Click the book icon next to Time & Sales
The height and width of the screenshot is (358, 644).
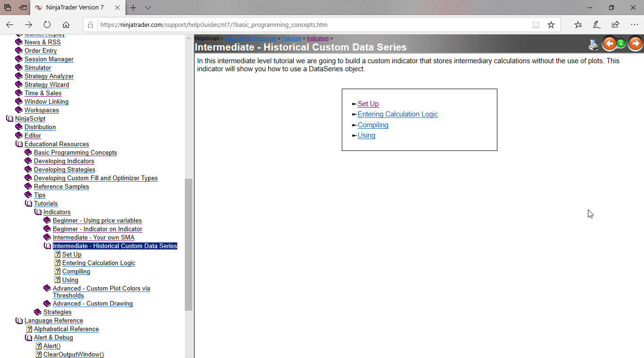point(19,93)
